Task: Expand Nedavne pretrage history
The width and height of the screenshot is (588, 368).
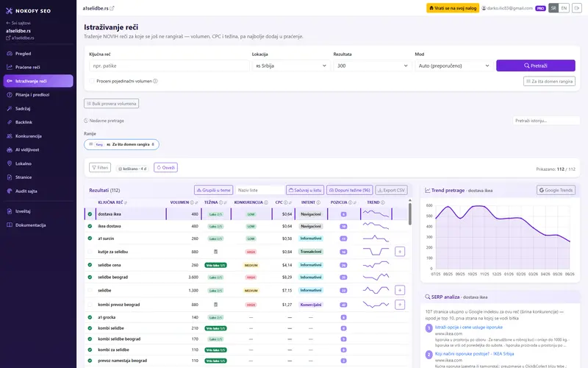Action: (104, 121)
